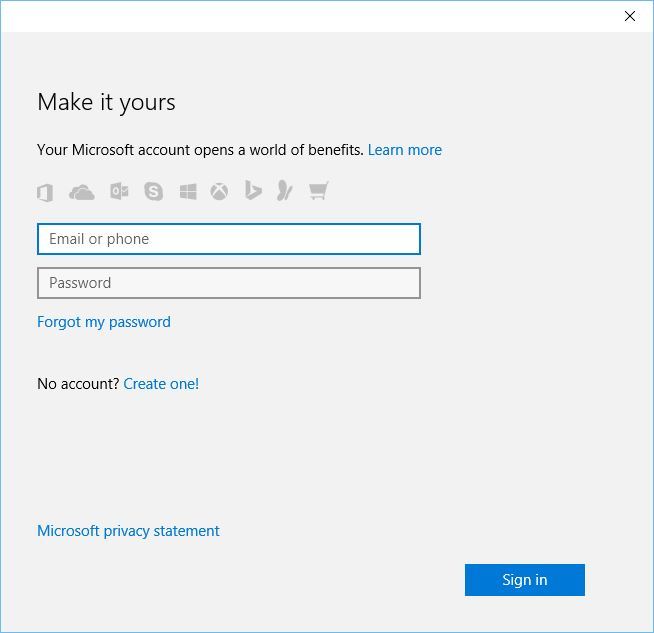Click the Store shopping cart icon
Viewport: 654px width, 633px height.
(x=319, y=191)
